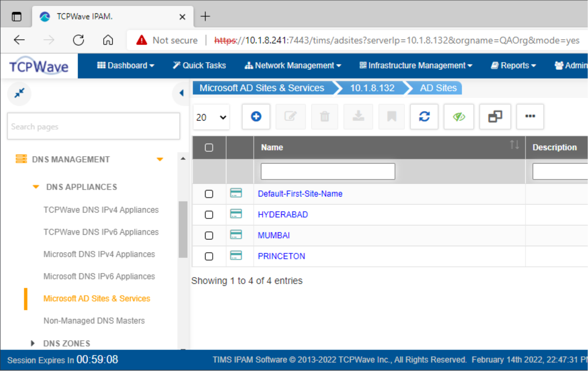Focus the Search pages input
588x371 pixels.
point(93,126)
